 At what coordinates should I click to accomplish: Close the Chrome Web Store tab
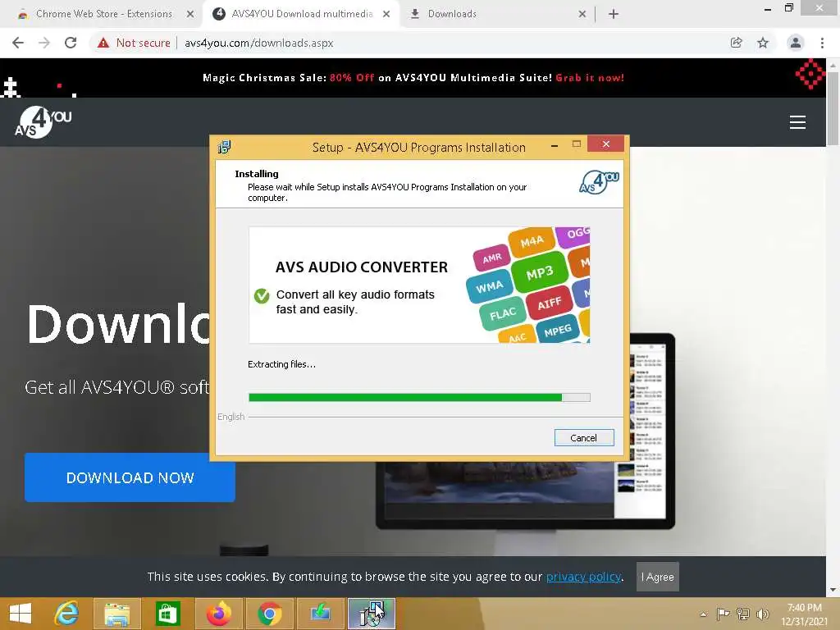tap(190, 14)
